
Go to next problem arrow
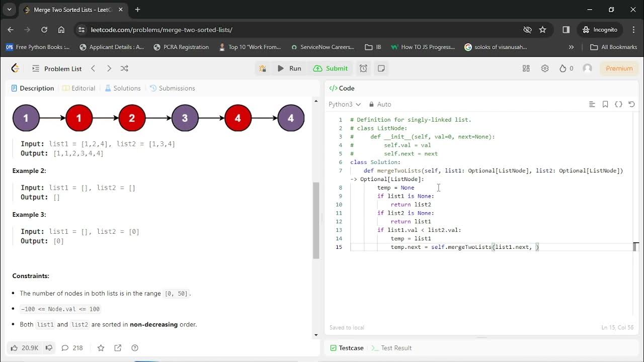[109, 68]
